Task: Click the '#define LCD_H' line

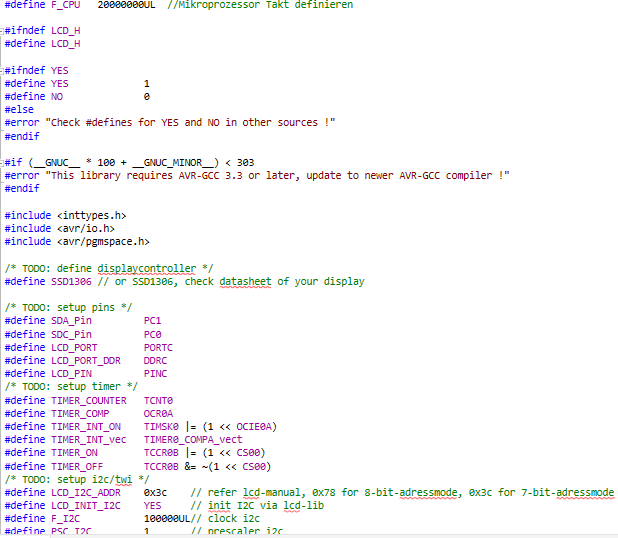Action: tap(42, 43)
